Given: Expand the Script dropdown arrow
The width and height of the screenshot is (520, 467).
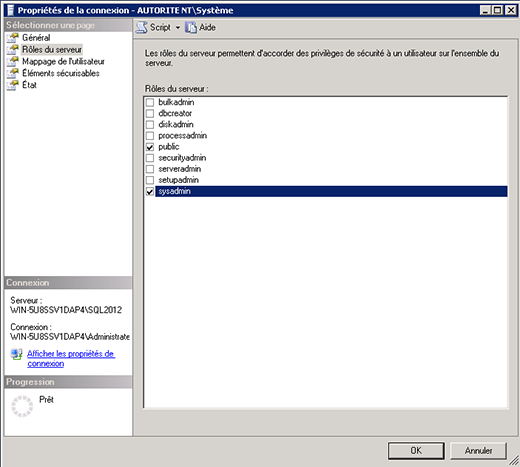Looking at the screenshot, I should (178, 28).
